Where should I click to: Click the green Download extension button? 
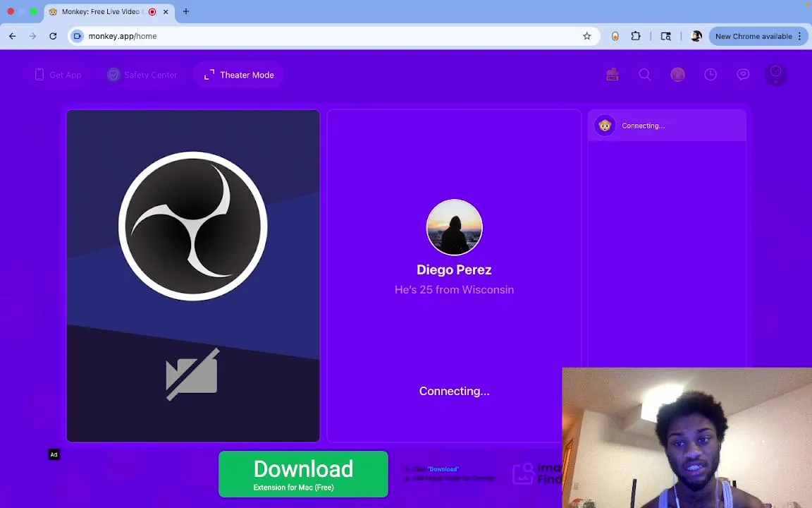point(304,474)
